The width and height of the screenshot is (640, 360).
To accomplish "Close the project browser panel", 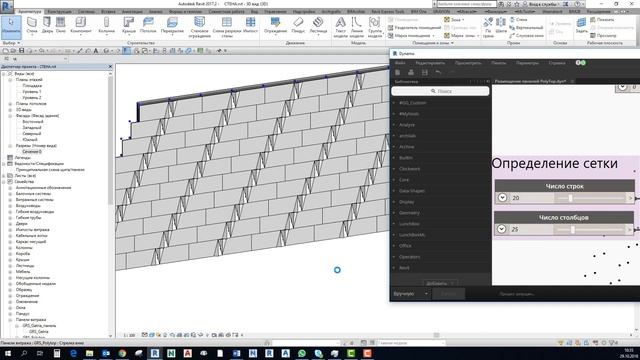I will coord(110,66).
